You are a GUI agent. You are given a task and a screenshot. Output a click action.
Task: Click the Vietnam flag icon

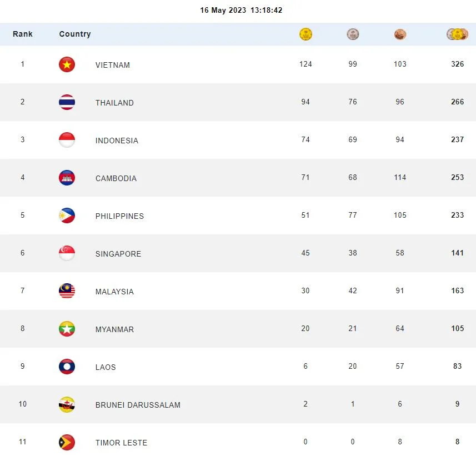click(67, 64)
